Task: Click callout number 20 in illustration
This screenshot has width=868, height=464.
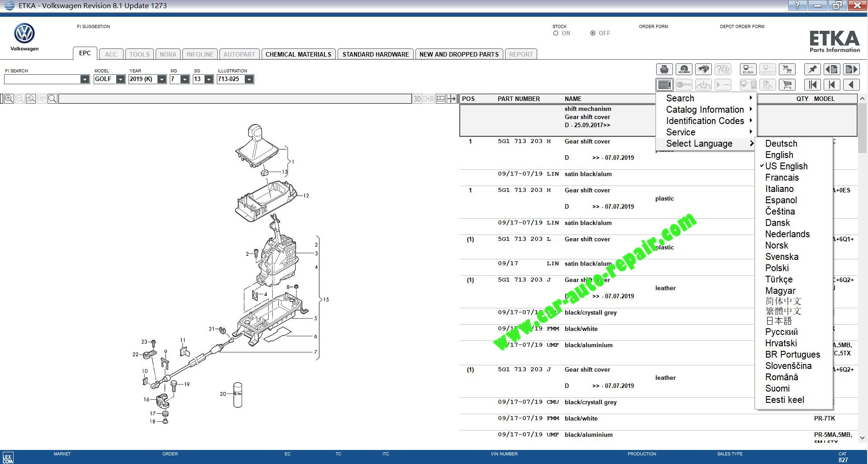Action: pos(223,394)
